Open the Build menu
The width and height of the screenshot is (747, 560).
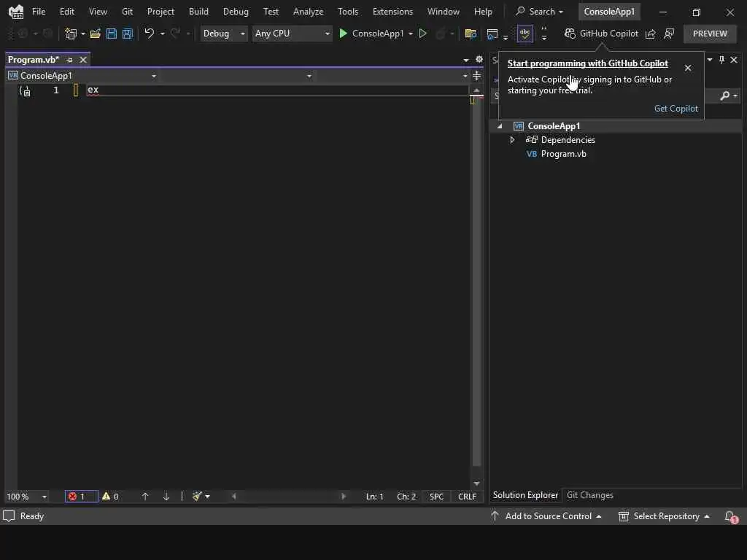click(x=198, y=12)
